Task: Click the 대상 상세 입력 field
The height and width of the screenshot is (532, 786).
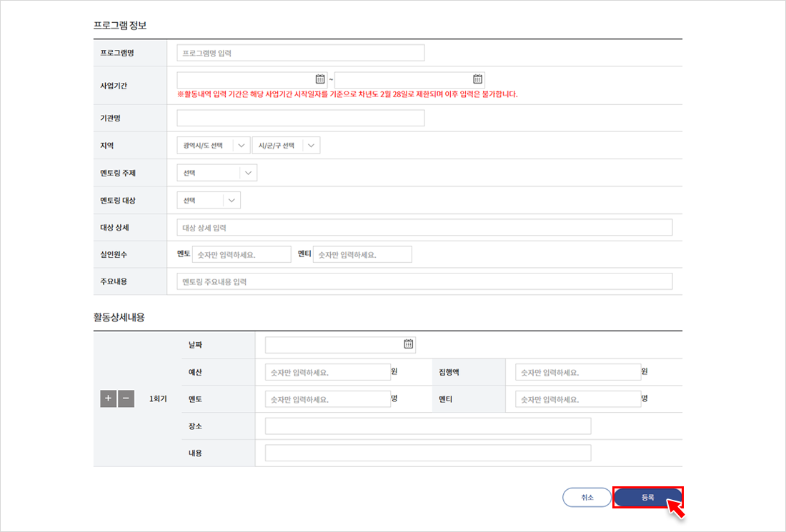Action: pos(424,227)
